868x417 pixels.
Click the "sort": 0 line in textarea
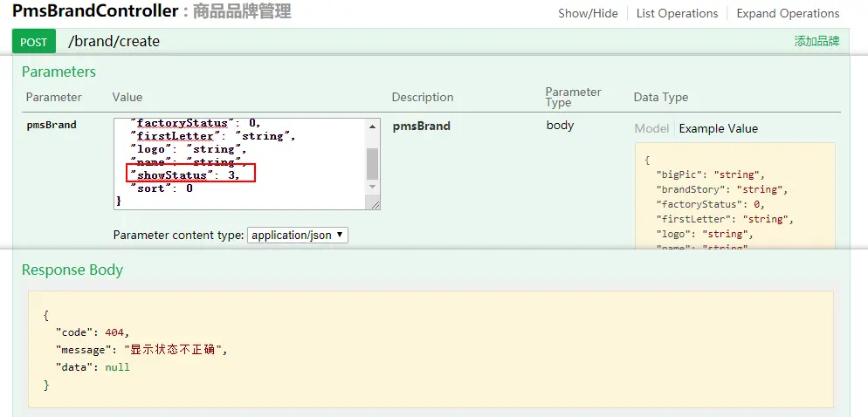click(x=161, y=188)
